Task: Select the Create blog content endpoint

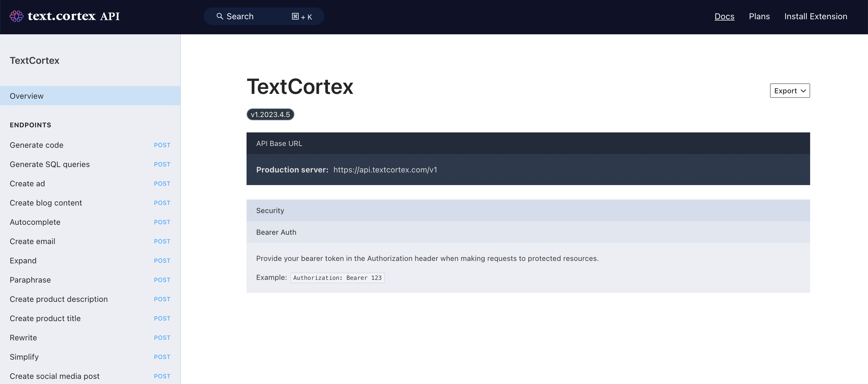Action: coord(46,203)
